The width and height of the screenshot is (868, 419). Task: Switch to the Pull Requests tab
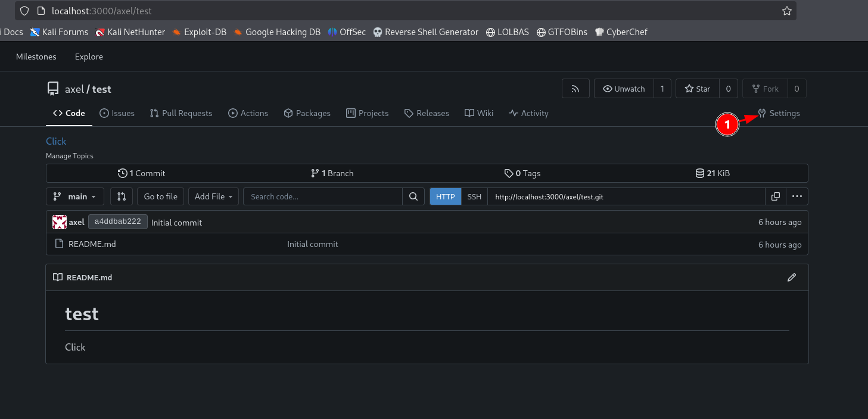pos(181,113)
